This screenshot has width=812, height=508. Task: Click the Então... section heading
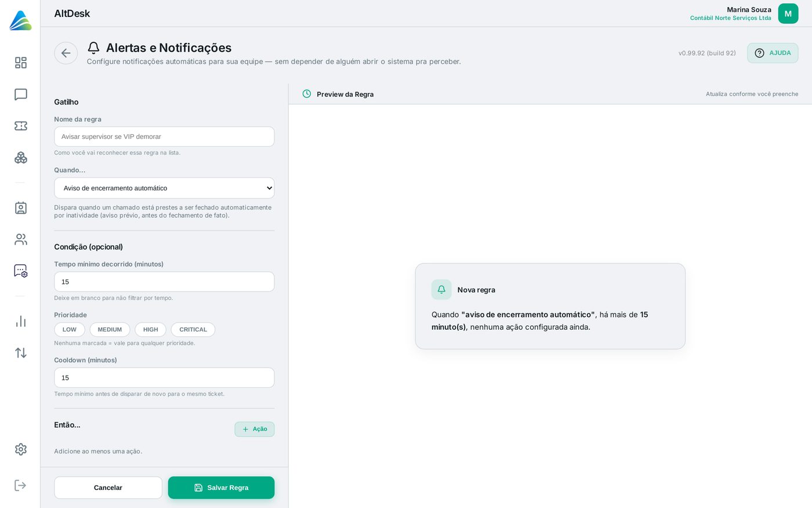click(x=67, y=425)
